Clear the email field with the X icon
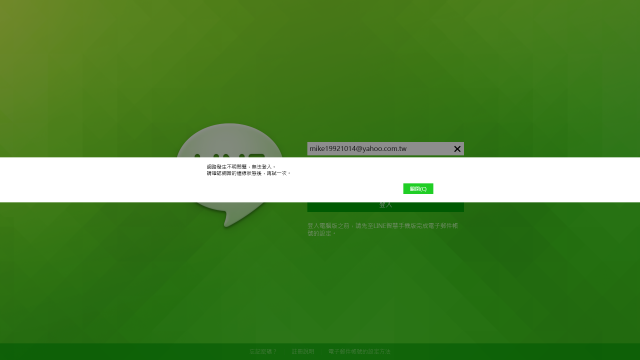Screen dimensions: 640x360 (457, 149)
